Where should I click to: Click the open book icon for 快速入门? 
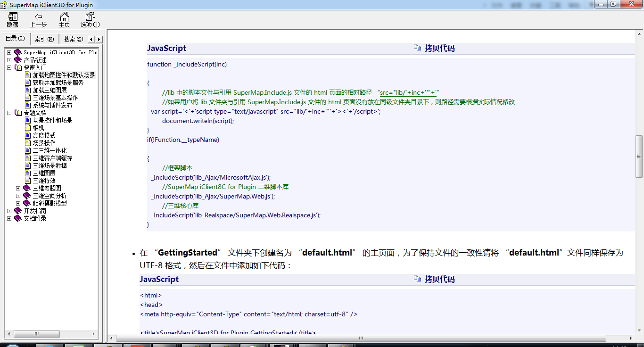[18, 67]
